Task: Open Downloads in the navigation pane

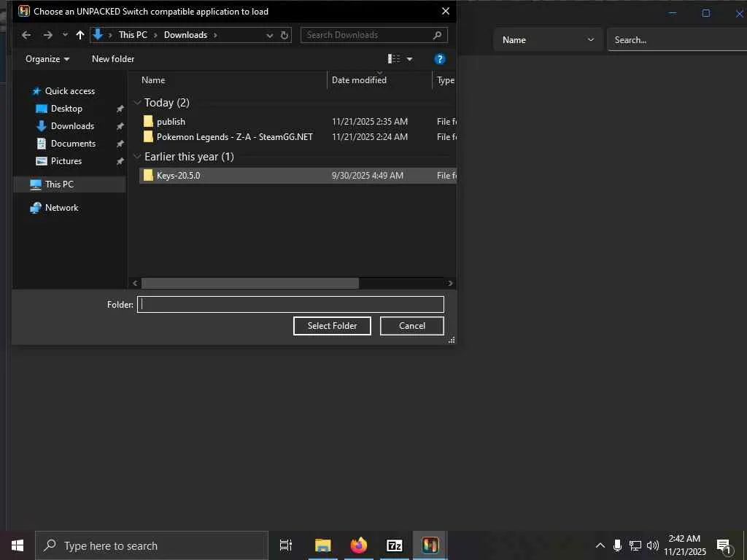Action: 72,126
